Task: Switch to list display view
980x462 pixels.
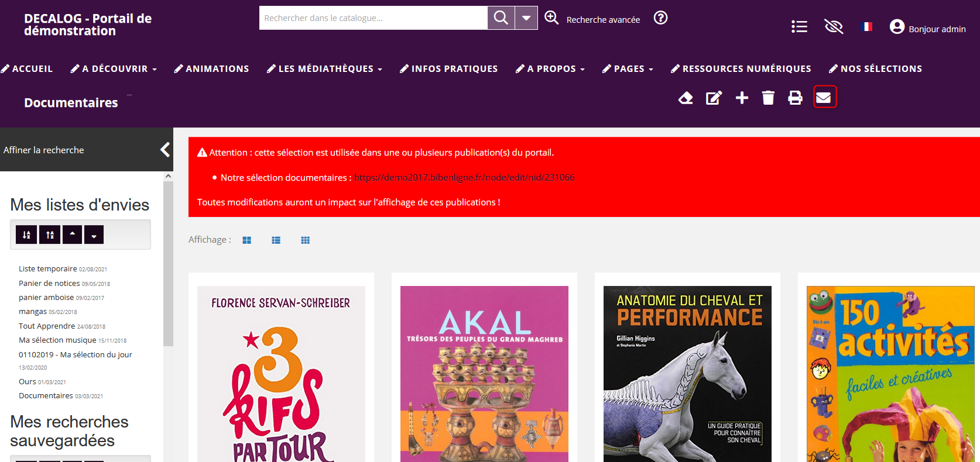Action: tap(276, 240)
